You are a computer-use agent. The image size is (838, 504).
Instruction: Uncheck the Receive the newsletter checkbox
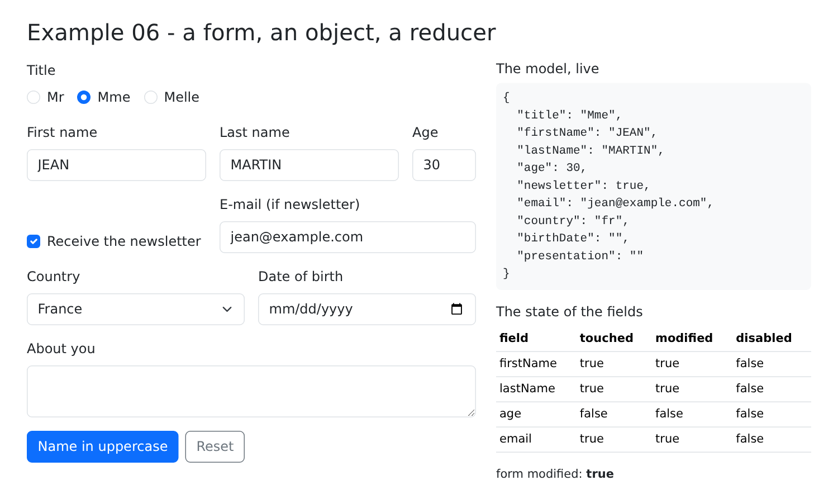point(34,241)
